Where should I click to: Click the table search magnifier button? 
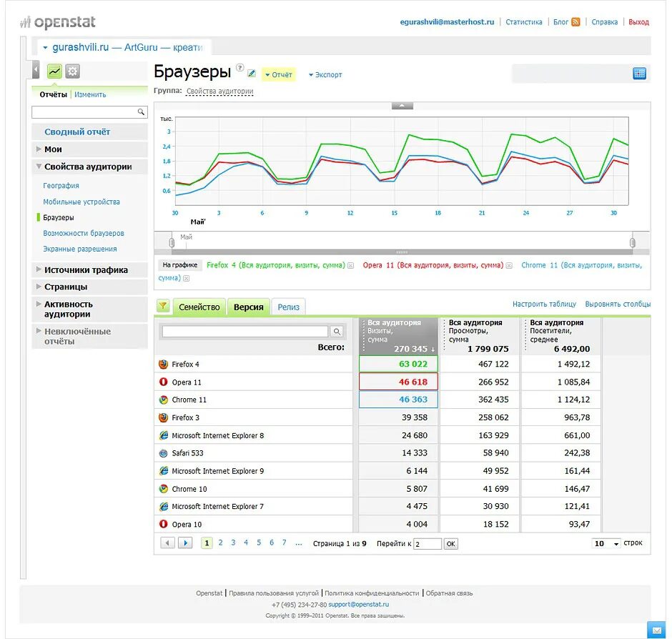(x=337, y=331)
